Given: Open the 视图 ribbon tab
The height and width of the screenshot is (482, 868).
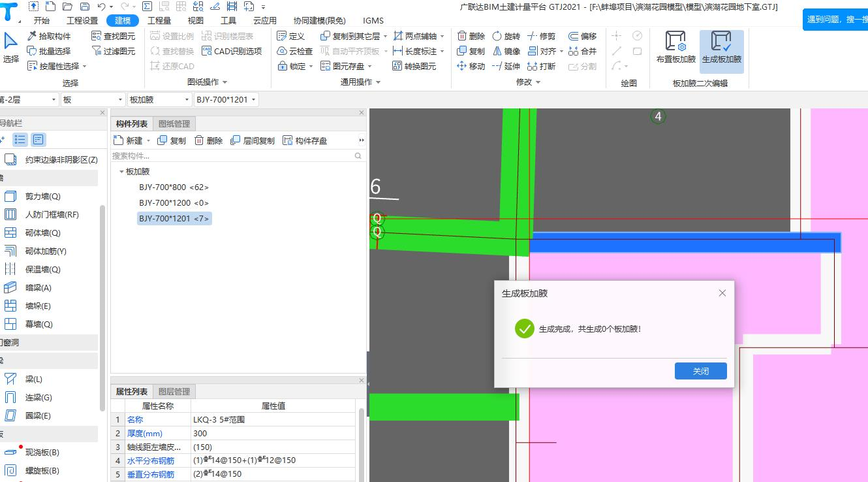Looking at the screenshot, I should coord(196,20).
